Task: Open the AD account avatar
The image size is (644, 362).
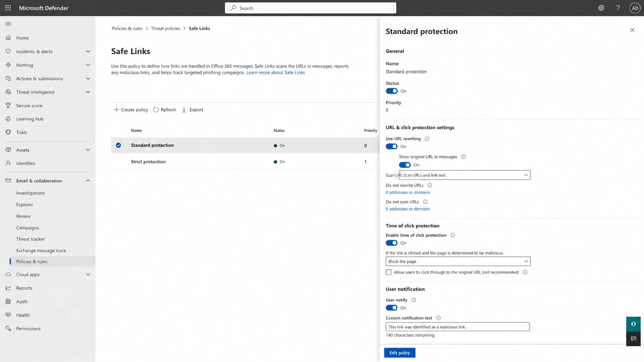Action: coord(635,8)
